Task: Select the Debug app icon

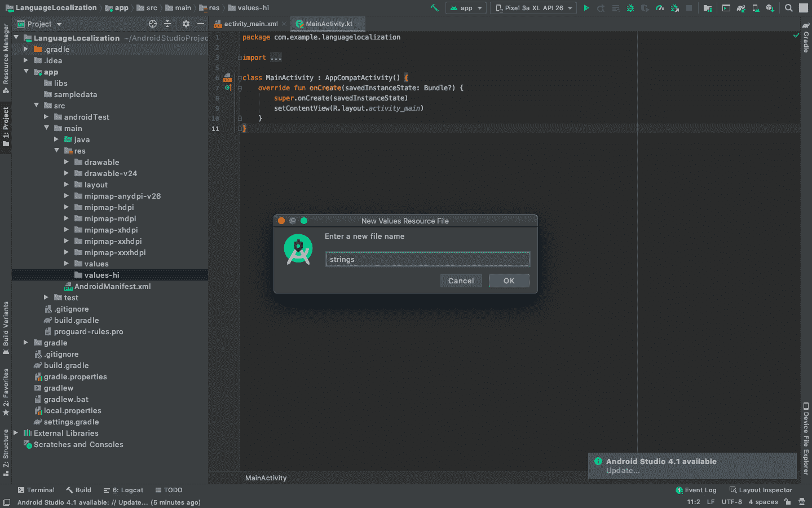Action: point(630,7)
